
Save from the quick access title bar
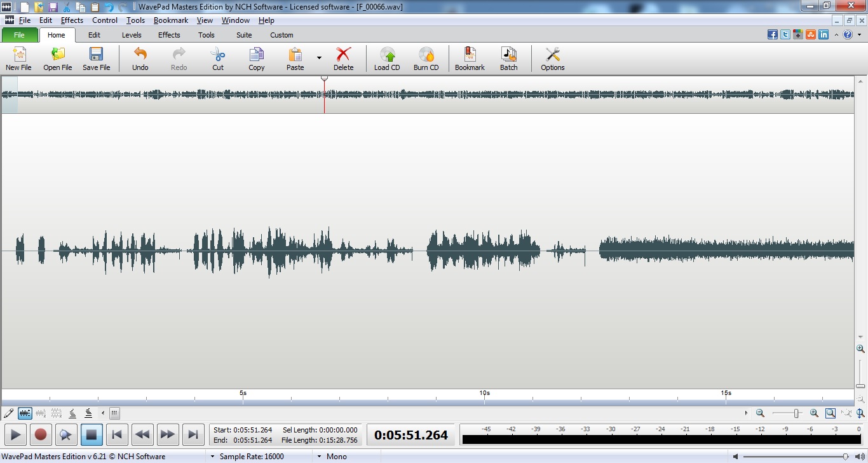53,7
